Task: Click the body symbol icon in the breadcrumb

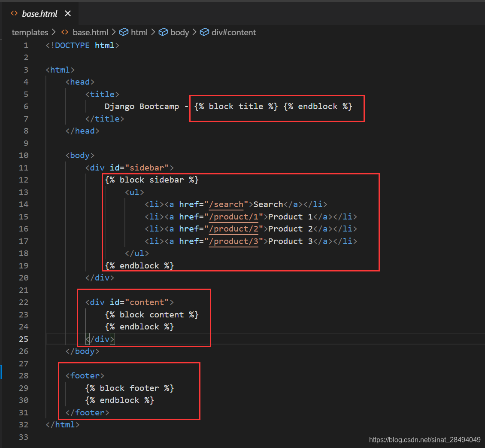Action: click(164, 32)
